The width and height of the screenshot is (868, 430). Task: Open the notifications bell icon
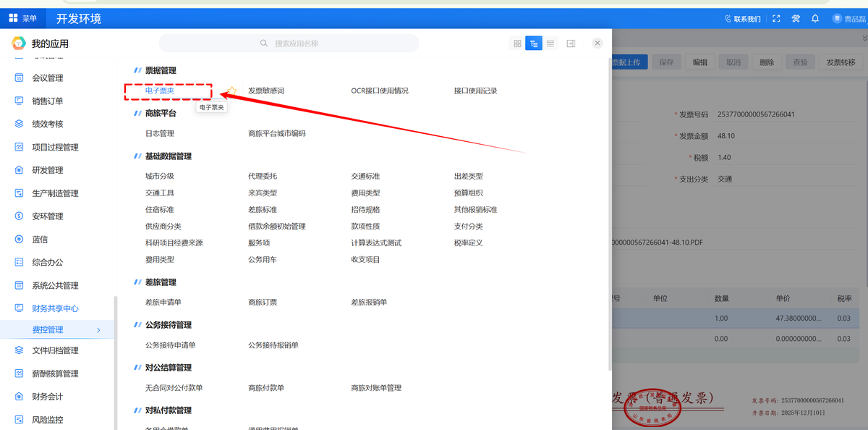pyautogui.click(x=815, y=19)
